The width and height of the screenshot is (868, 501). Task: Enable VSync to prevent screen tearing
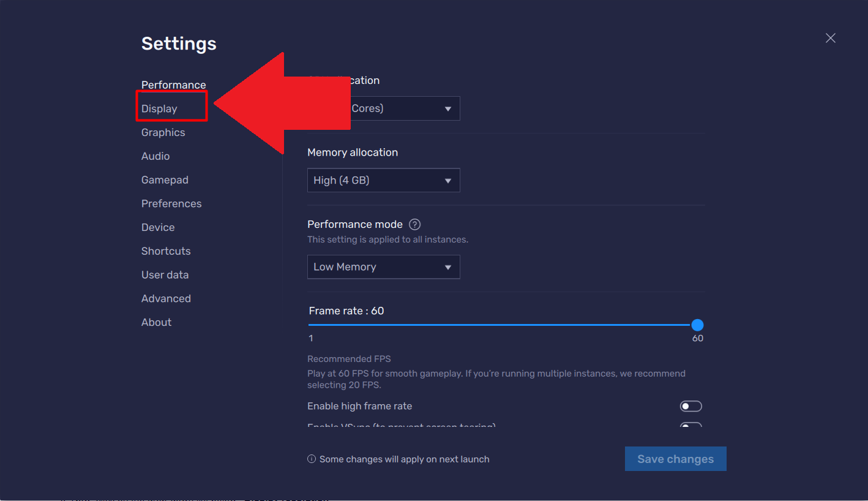(690, 426)
